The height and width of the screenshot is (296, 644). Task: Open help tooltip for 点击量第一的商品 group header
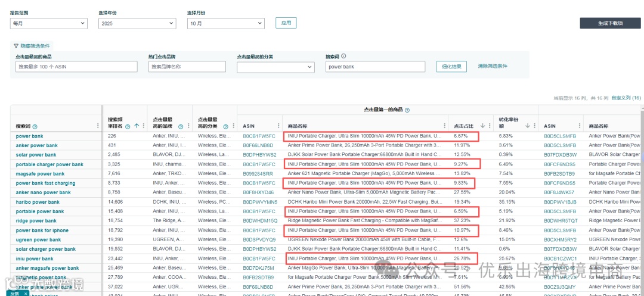pos(407,110)
